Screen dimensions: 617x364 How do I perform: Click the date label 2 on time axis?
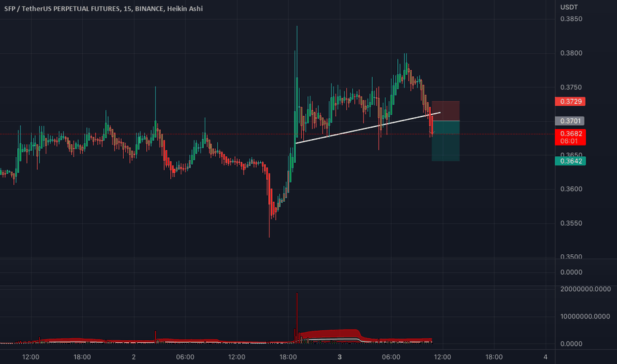coord(134,357)
